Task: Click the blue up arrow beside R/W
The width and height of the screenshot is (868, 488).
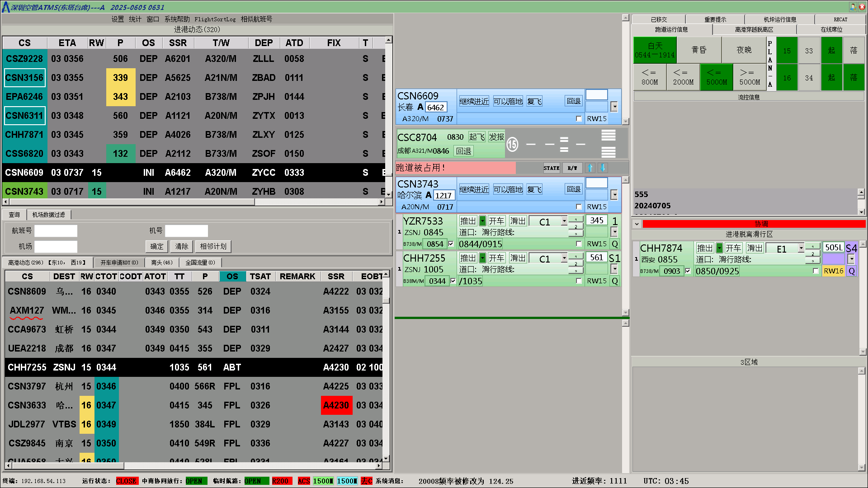Action: pyautogui.click(x=590, y=168)
